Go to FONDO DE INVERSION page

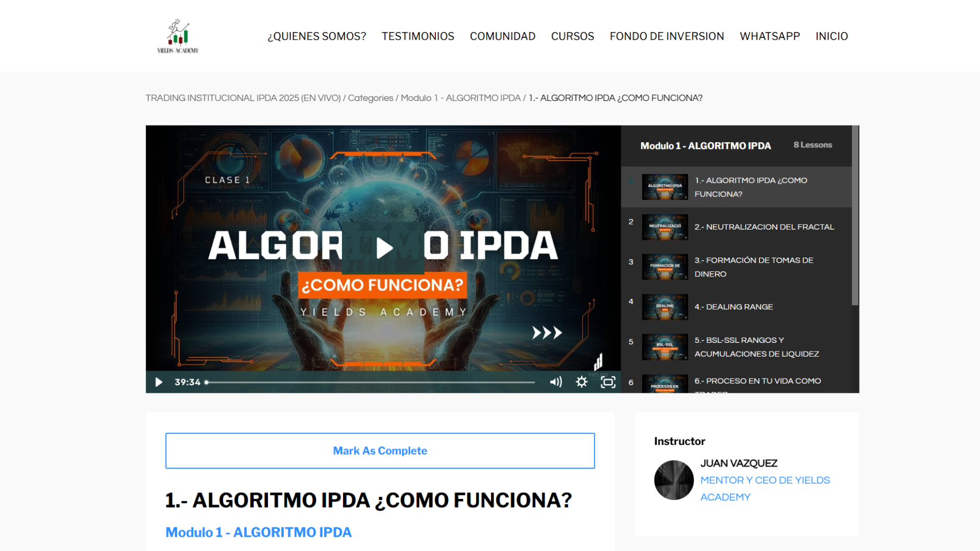(x=667, y=36)
